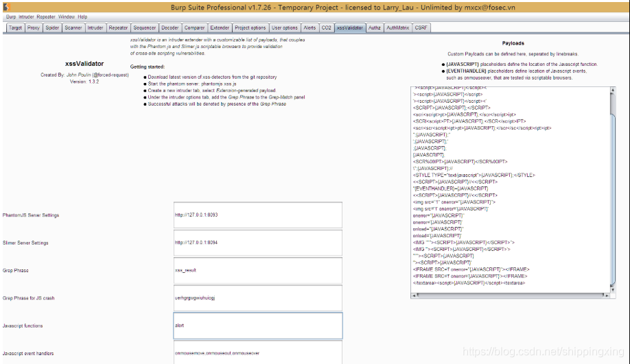Click the Payloads heading
Image resolution: width=630 pixels, height=364 pixels.
pos(513,43)
